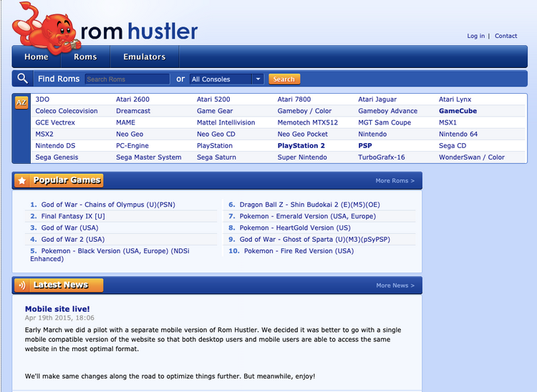Image resolution: width=537 pixels, height=392 pixels.
Task: Open God of War - Chains of Olympus
Action: [x=108, y=205]
